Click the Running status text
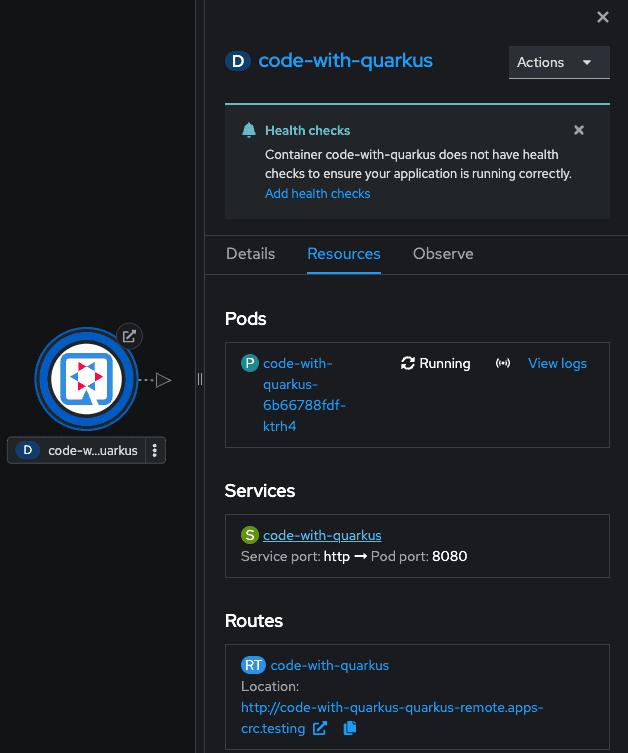Image resolution: width=628 pixels, height=753 pixels. 445,364
